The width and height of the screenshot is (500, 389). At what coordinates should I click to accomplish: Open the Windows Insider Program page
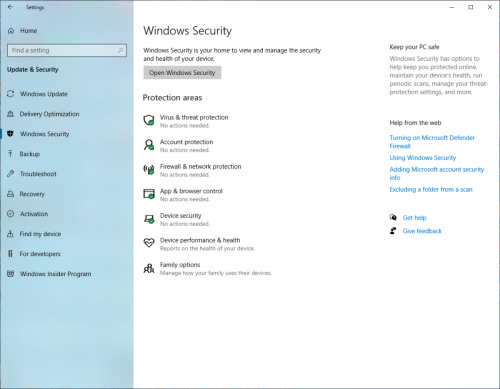(x=55, y=274)
